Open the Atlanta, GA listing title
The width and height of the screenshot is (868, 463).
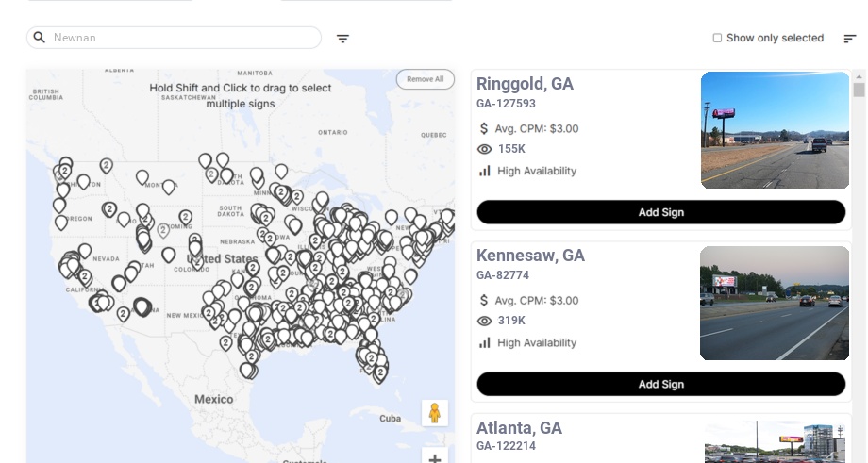pos(519,428)
